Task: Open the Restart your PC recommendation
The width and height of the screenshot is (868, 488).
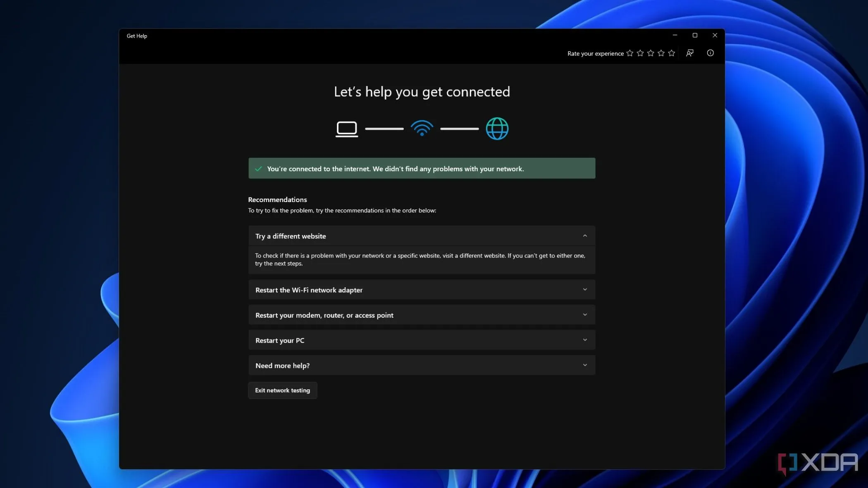Action: point(422,340)
